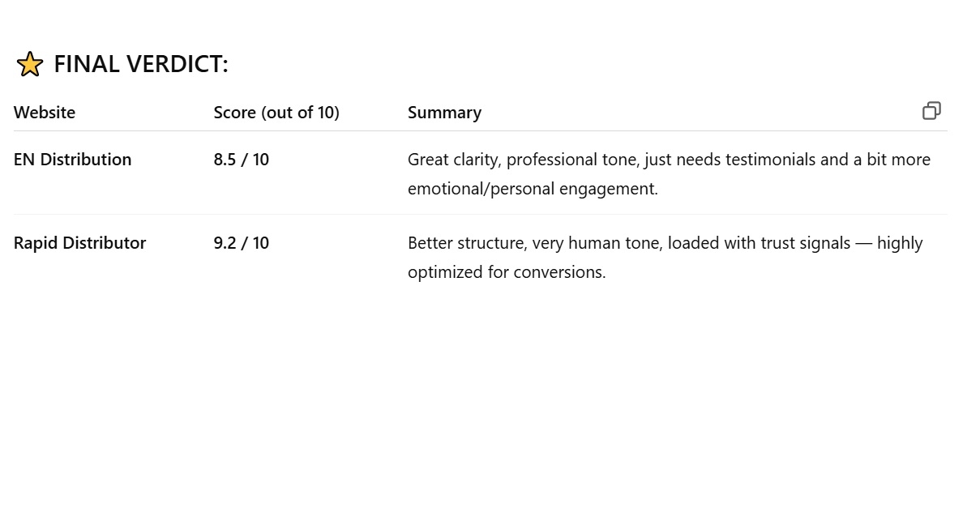Click the Summary column header
This screenshot has width=980, height=525.
coord(444,113)
